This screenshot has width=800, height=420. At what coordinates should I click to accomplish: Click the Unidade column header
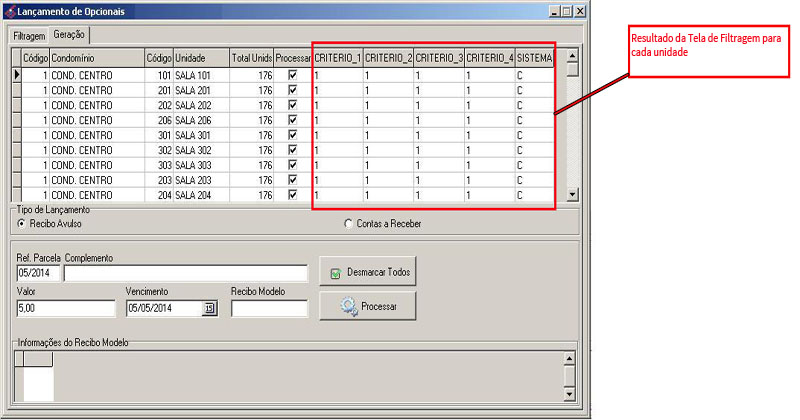click(200, 58)
